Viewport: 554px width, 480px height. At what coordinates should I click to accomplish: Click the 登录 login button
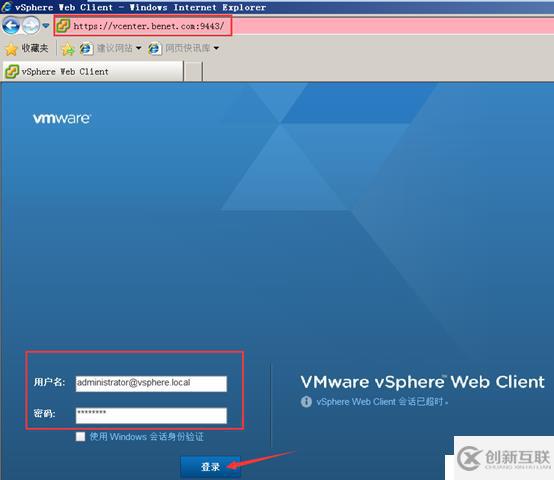pyautogui.click(x=210, y=467)
